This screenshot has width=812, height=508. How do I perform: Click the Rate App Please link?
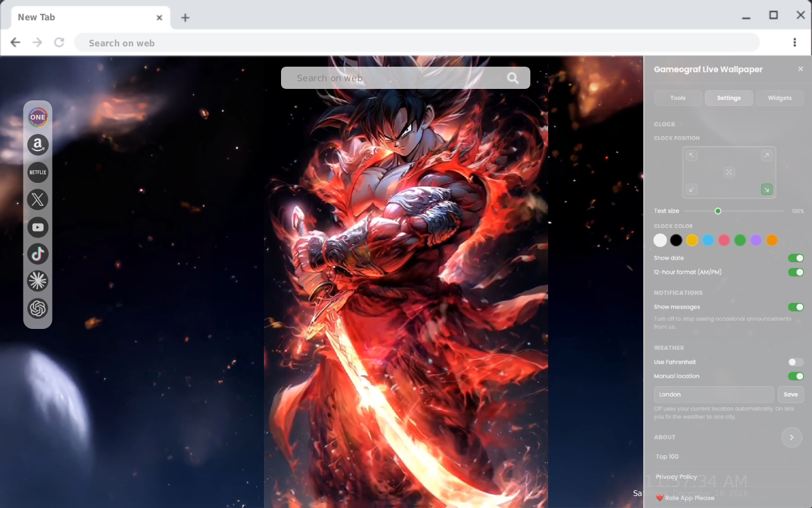tap(685, 498)
